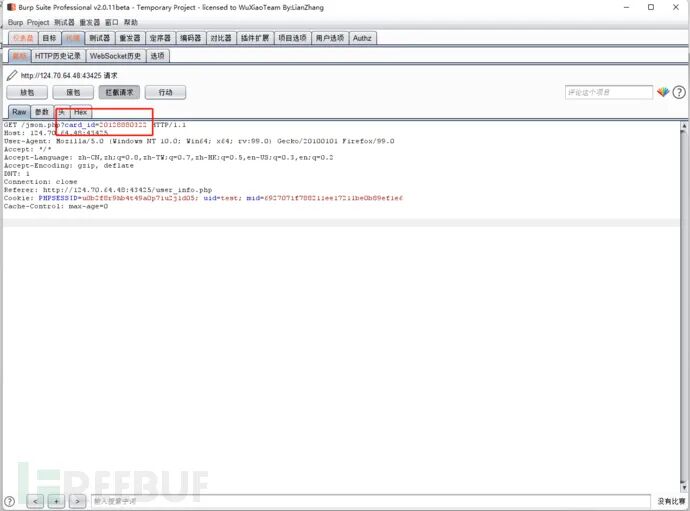Go to next search match with > button
Image resolution: width=690 pixels, height=511 pixels.
click(x=77, y=501)
